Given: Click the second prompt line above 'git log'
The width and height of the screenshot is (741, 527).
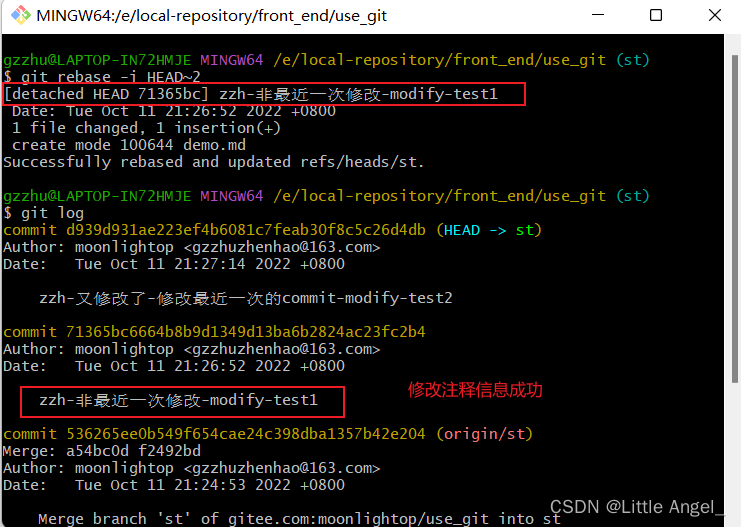Looking at the screenshot, I should pyautogui.click(x=326, y=196).
